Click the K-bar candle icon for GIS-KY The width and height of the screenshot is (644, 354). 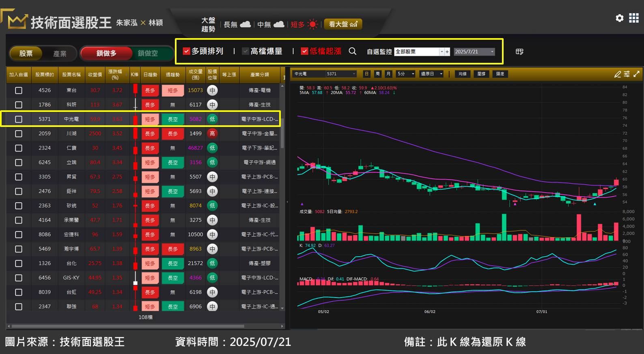click(135, 278)
